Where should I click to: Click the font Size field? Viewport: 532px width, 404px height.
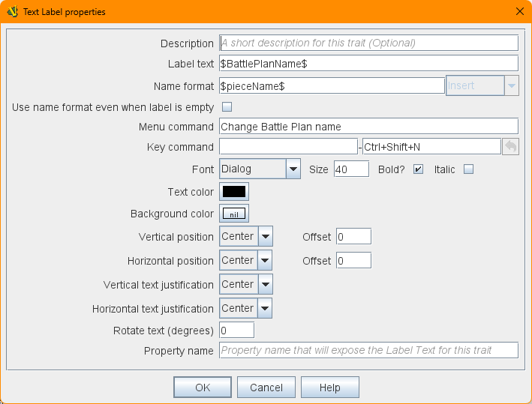pos(351,169)
